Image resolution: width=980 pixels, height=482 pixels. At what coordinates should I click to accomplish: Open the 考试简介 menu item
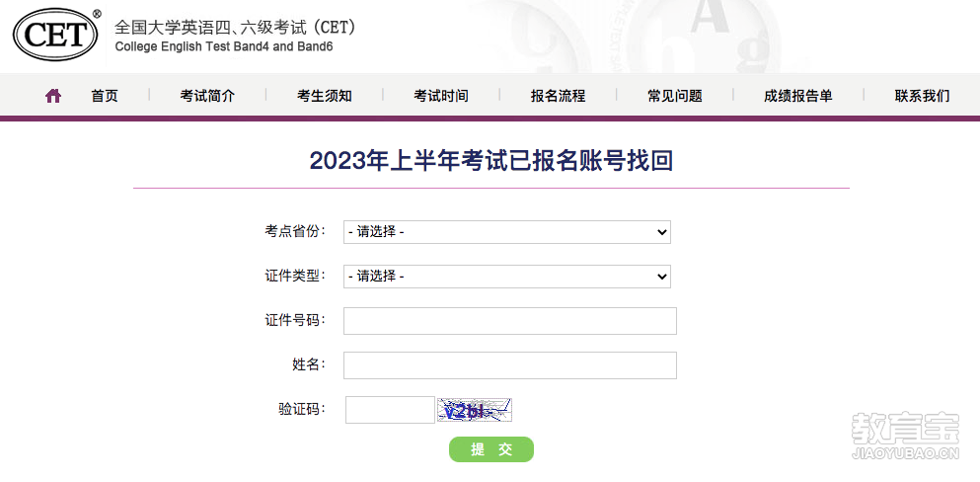(x=207, y=96)
